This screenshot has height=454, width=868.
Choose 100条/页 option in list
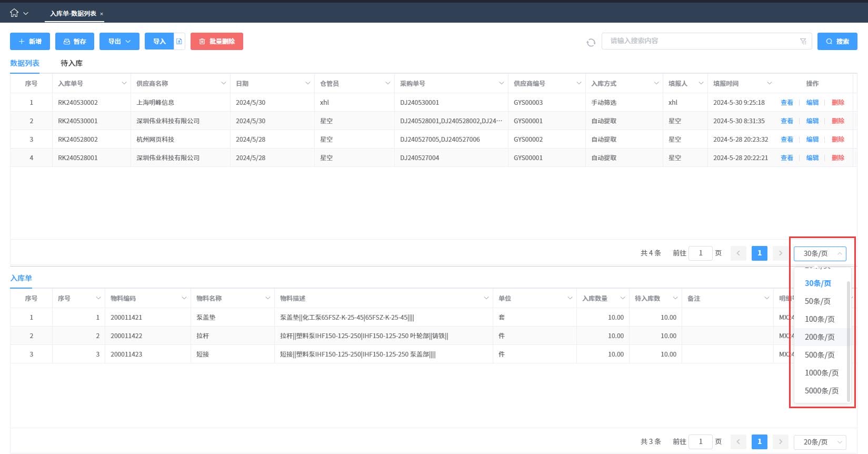pos(820,319)
